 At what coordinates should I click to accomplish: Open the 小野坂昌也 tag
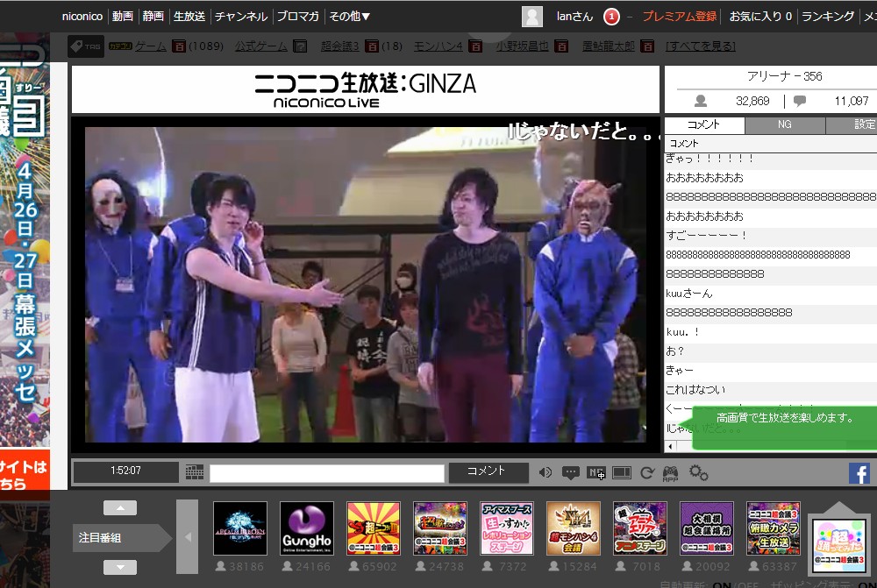[522, 46]
